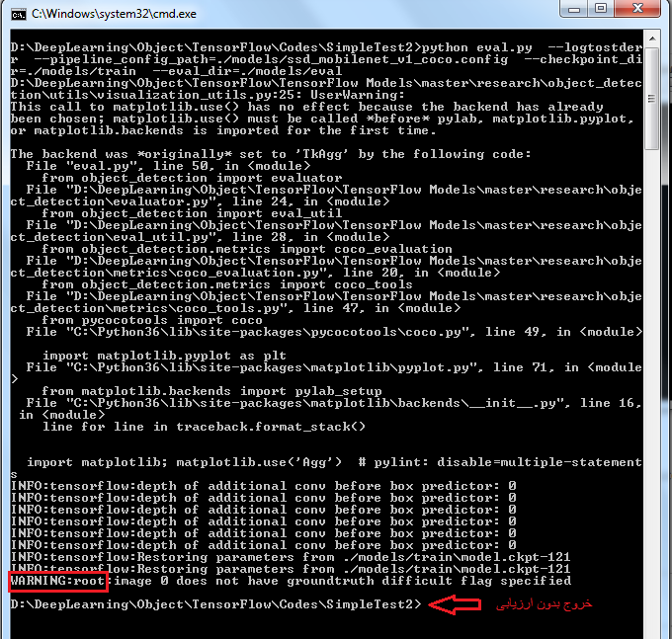Click 'groundtruth difficult flag specified' text
The width and height of the screenshot is (672, 639).
[429, 581]
